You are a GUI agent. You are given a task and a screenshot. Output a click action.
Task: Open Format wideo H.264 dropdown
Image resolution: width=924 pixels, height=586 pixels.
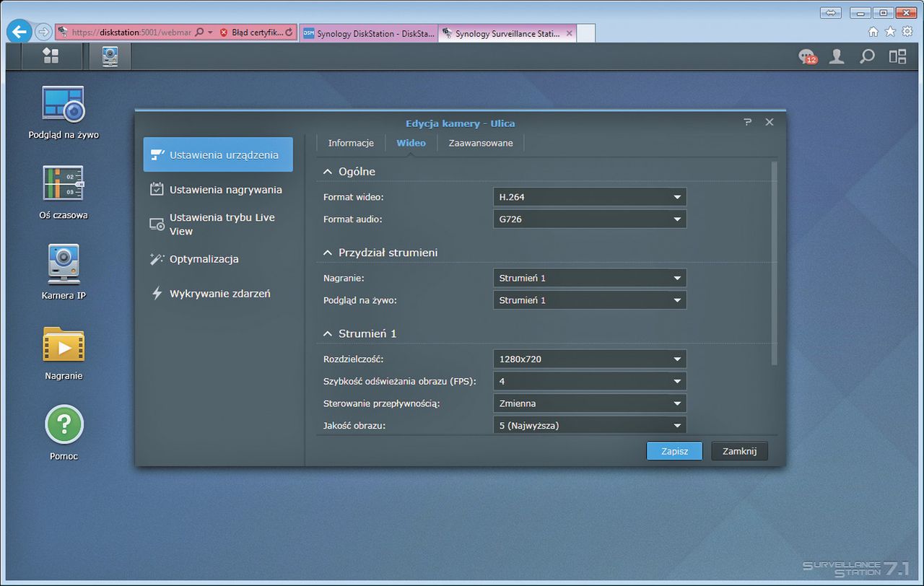(590, 197)
